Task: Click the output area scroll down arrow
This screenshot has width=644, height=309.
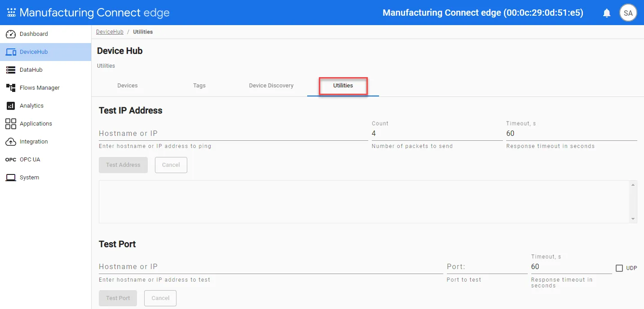Action: pyautogui.click(x=633, y=219)
